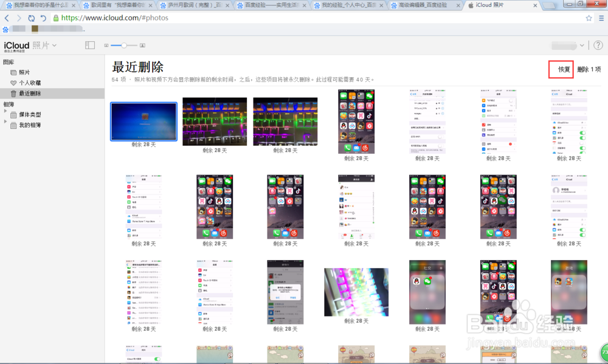608x364 pixels.
Task: Open the 照片 app switcher dropdown
Action: (x=44, y=46)
